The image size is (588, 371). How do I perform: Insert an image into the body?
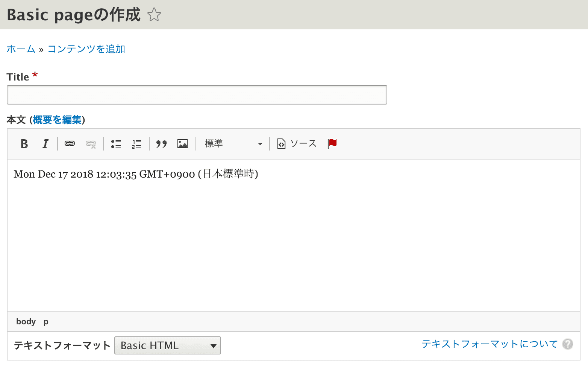[x=182, y=143]
